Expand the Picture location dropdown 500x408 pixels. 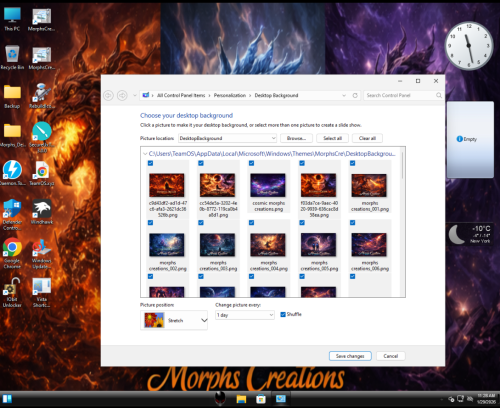tap(228, 138)
